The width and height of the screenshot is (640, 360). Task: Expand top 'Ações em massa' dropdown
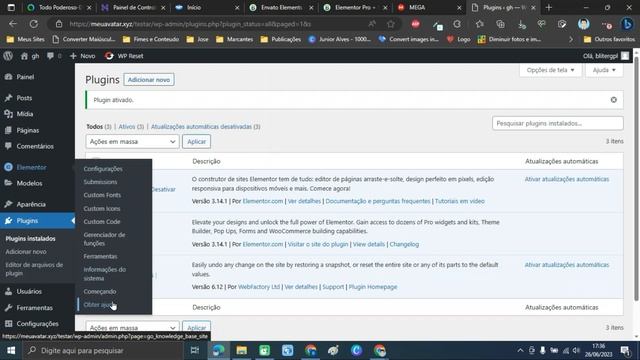tap(132, 142)
